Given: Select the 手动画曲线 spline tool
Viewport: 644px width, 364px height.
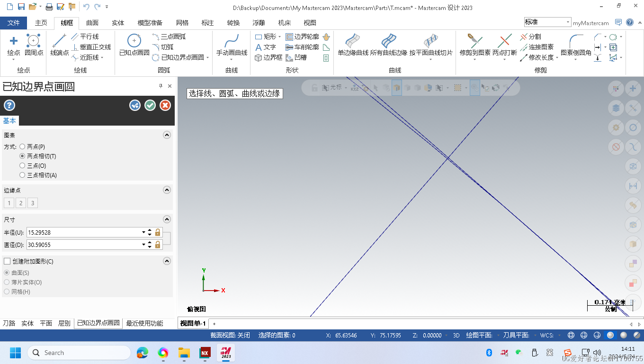Looking at the screenshot, I should (x=232, y=45).
